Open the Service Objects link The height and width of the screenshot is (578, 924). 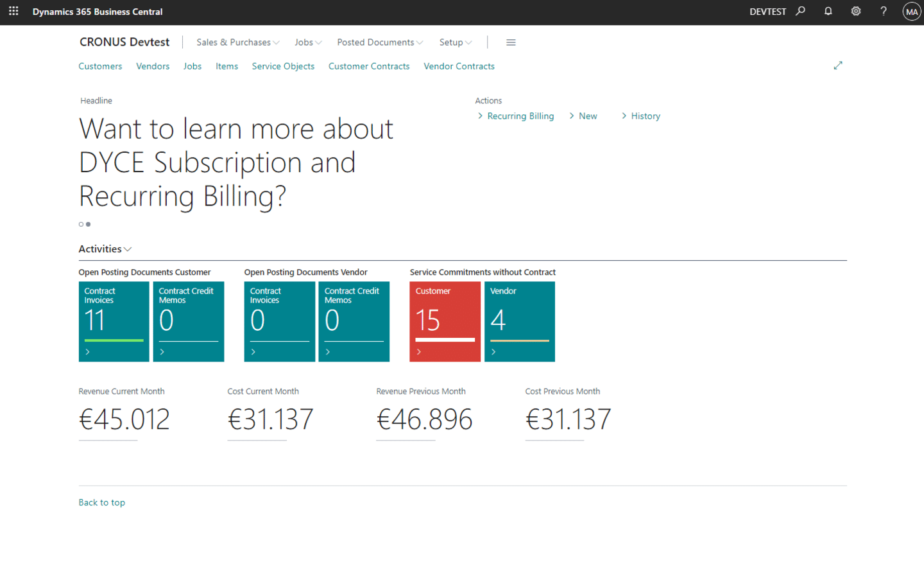tap(283, 66)
